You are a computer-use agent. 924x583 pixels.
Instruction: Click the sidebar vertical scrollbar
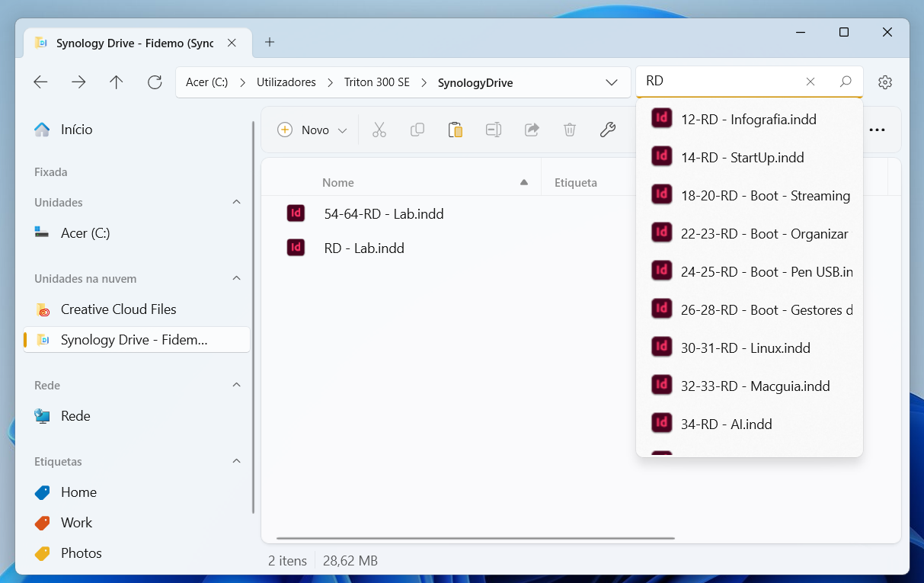(x=254, y=317)
